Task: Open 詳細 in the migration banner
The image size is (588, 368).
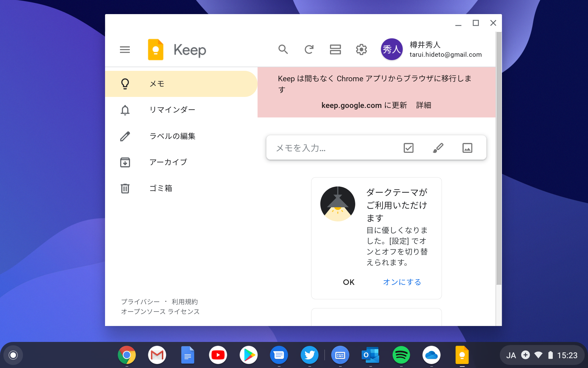Action: 423,105
